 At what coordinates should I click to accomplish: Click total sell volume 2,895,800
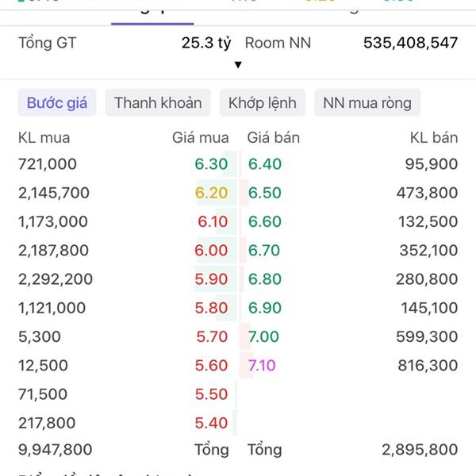(x=420, y=450)
